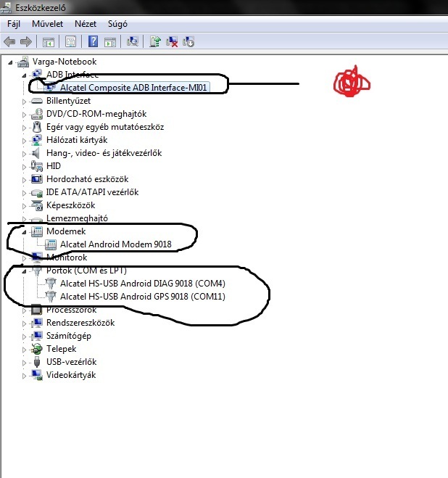Open the Nézet menu
This screenshot has width=448, height=478.
tap(86, 24)
